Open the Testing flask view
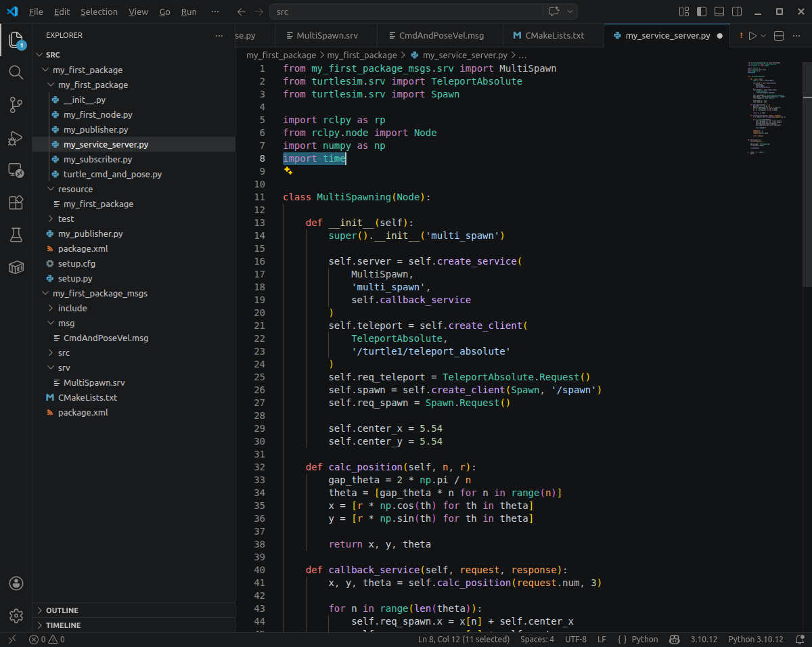The image size is (812, 647). tap(16, 234)
